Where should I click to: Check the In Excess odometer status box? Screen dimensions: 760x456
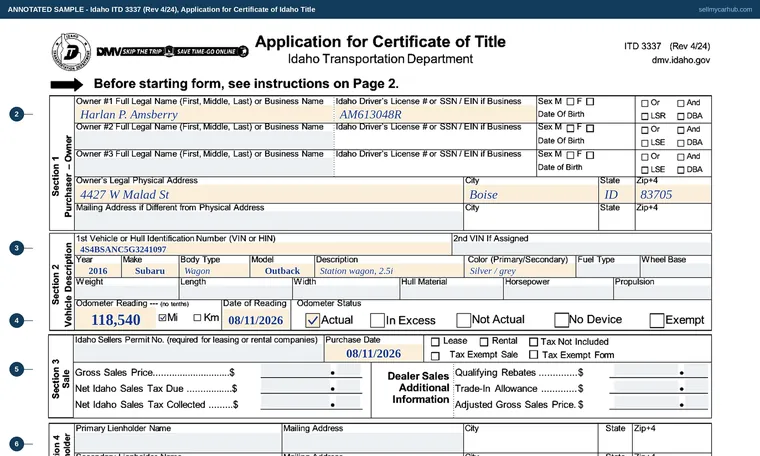coord(377,320)
